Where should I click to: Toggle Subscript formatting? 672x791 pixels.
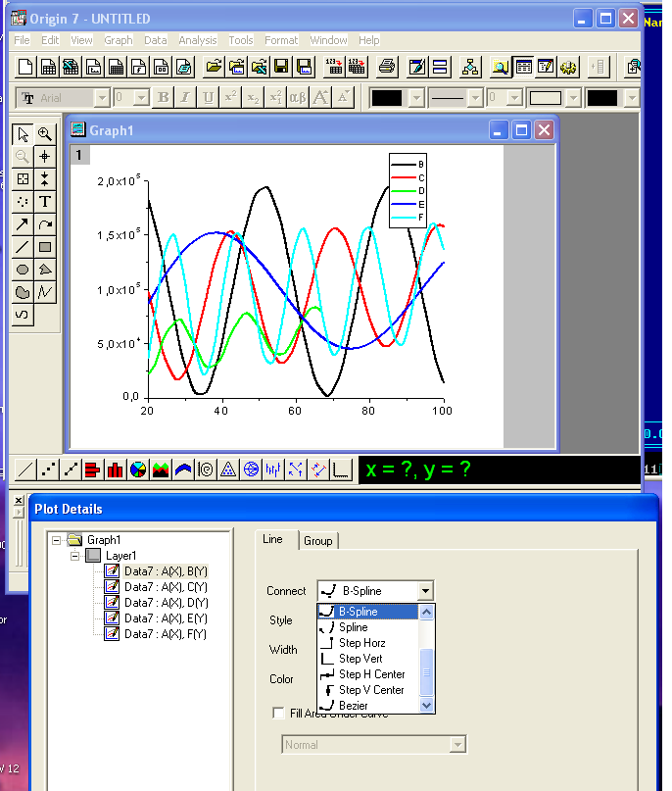tap(253, 97)
